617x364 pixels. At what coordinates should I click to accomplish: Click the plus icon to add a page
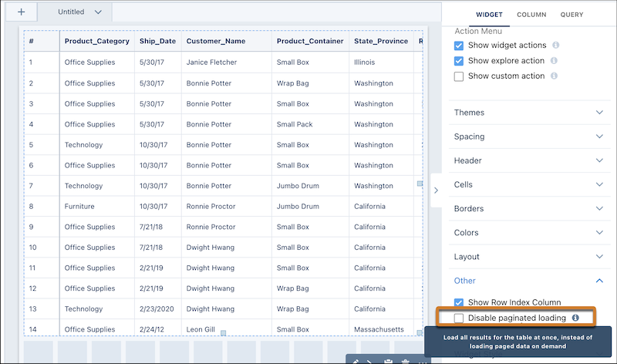(21, 12)
